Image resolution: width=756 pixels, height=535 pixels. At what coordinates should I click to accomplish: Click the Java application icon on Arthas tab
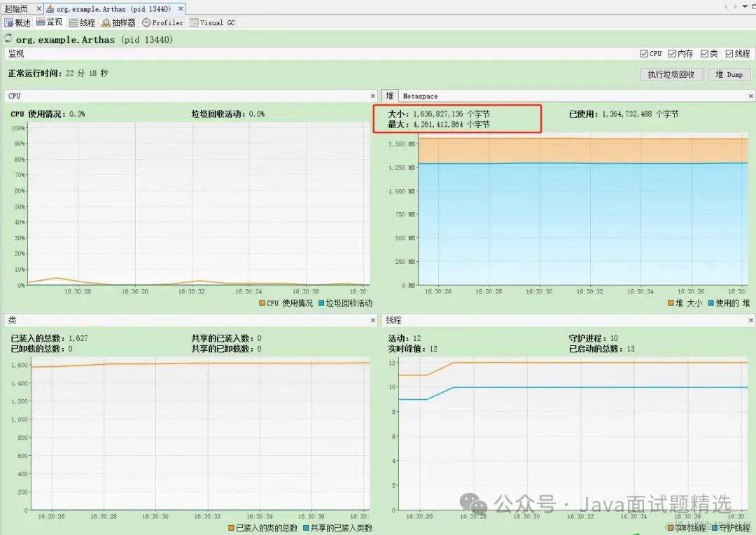50,8
